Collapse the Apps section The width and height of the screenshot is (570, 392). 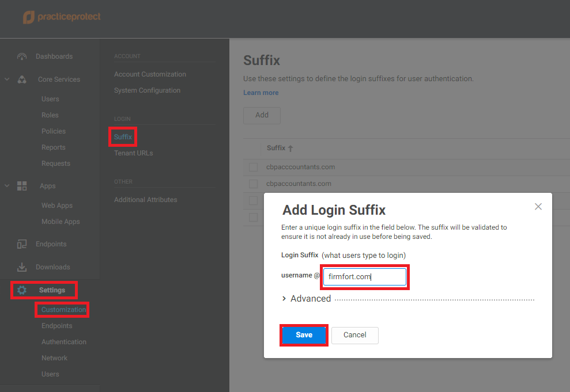(7, 185)
